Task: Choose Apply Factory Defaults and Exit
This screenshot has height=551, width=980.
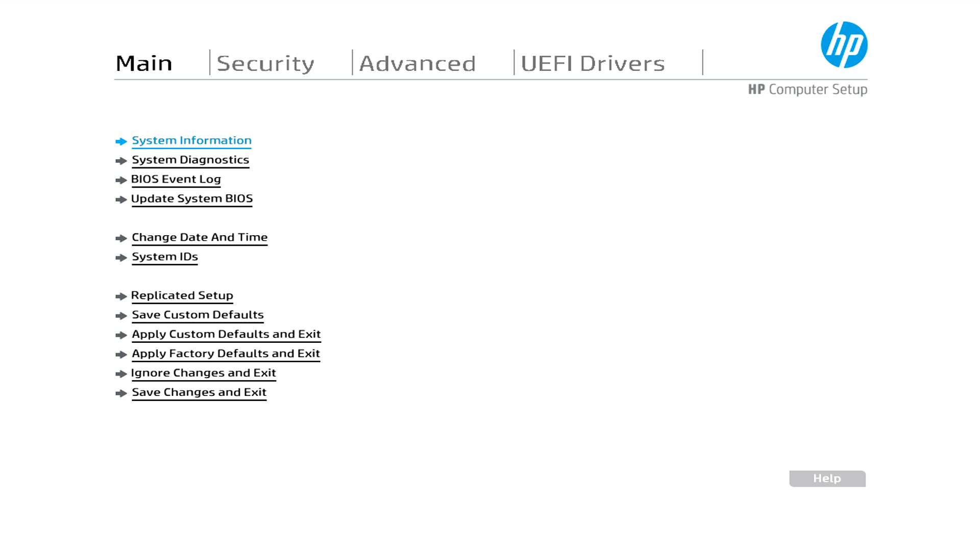Action: [x=226, y=354]
